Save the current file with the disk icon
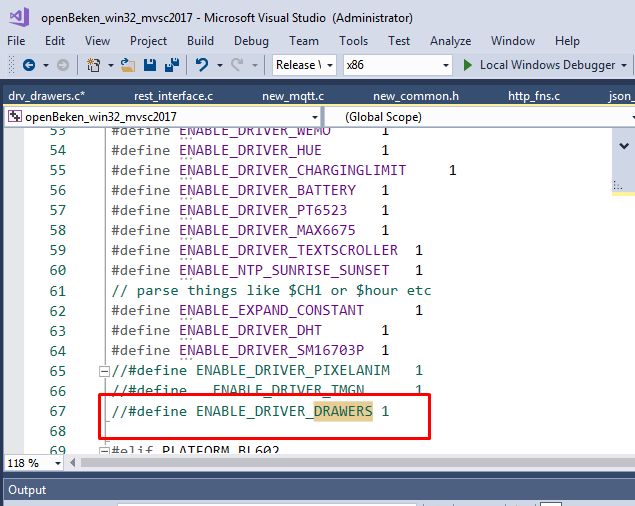The width and height of the screenshot is (635, 506). (150, 65)
